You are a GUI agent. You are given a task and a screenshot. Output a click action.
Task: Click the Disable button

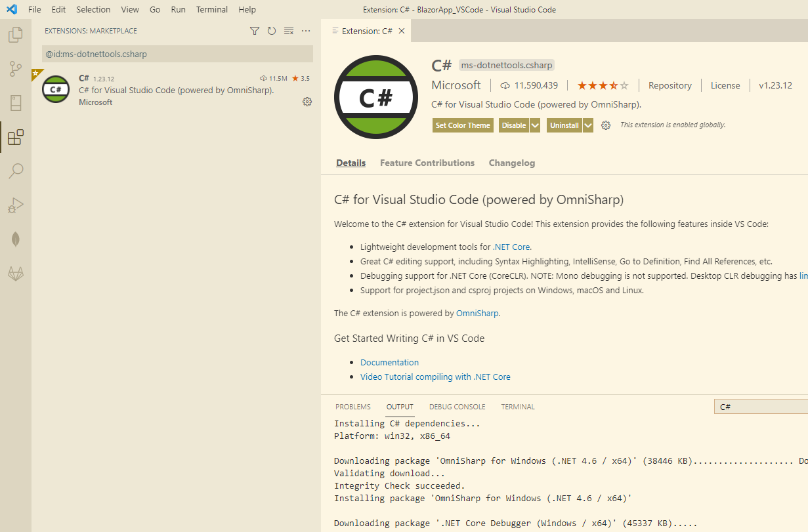click(x=514, y=125)
